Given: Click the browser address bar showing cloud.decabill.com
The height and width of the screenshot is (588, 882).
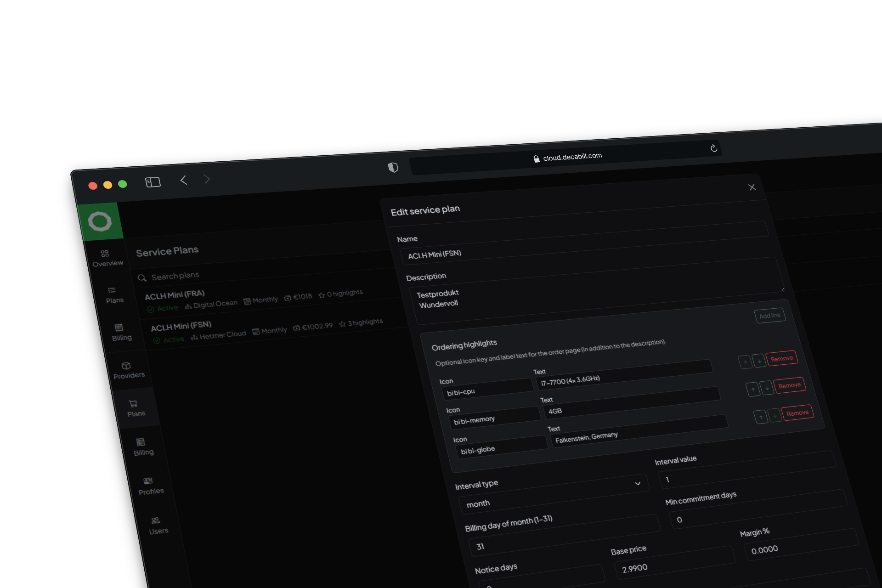Looking at the screenshot, I should pos(565,157).
